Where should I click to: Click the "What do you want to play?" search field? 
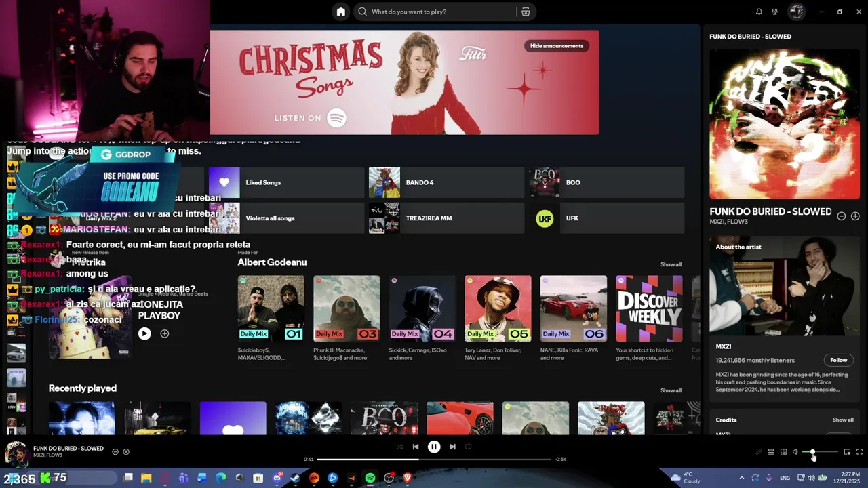435,12
